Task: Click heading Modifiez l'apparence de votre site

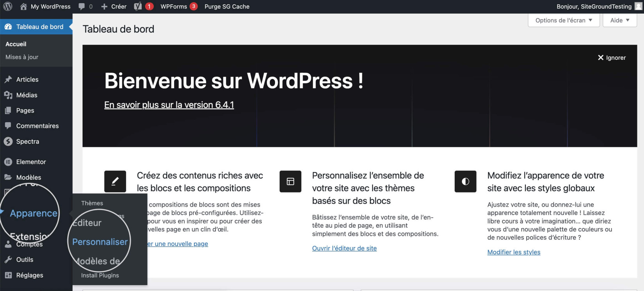Action: coord(546,182)
